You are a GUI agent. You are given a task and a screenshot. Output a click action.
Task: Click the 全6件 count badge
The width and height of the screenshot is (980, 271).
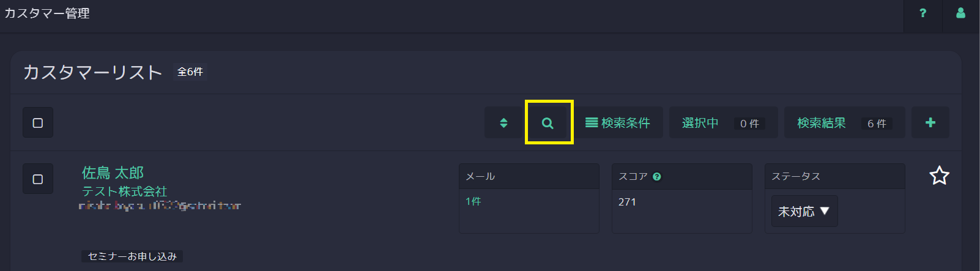pyautogui.click(x=190, y=72)
